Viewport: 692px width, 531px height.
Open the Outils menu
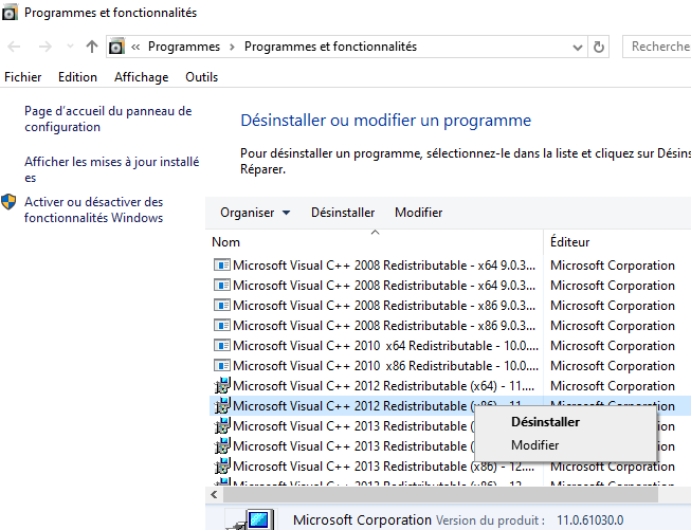pos(201,77)
